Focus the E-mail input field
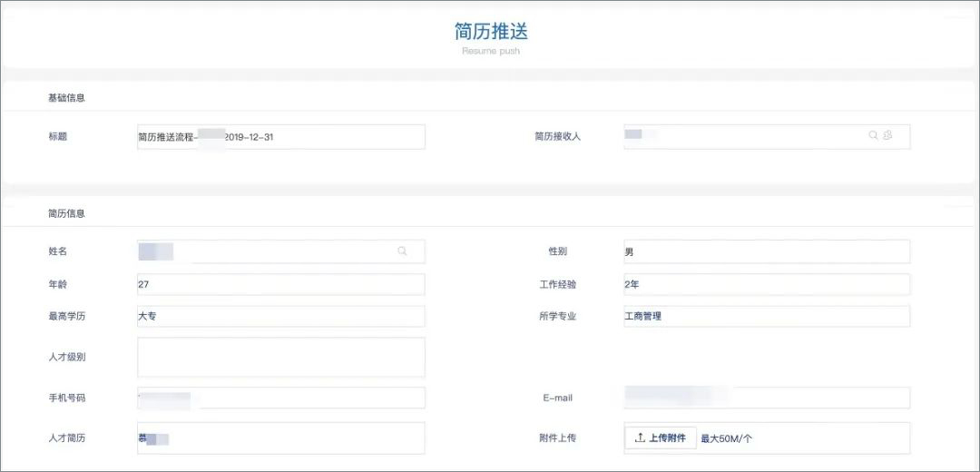 [x=767, y=398]
